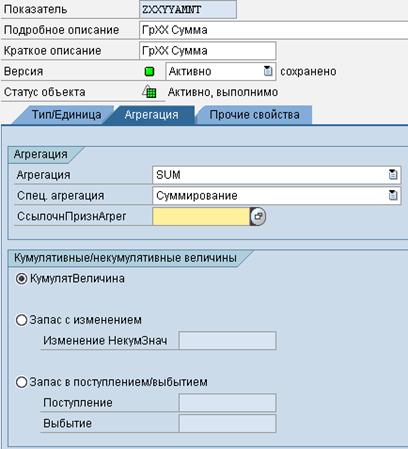408x449 pixels.
Task: Expand the Агрегация dropdown with SUM
Action: pyautogui.click(x=393, y=175)
